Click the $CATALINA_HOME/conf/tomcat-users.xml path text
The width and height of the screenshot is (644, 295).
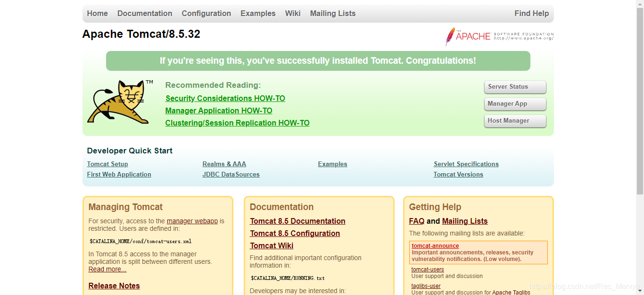(x=140, y=241)
